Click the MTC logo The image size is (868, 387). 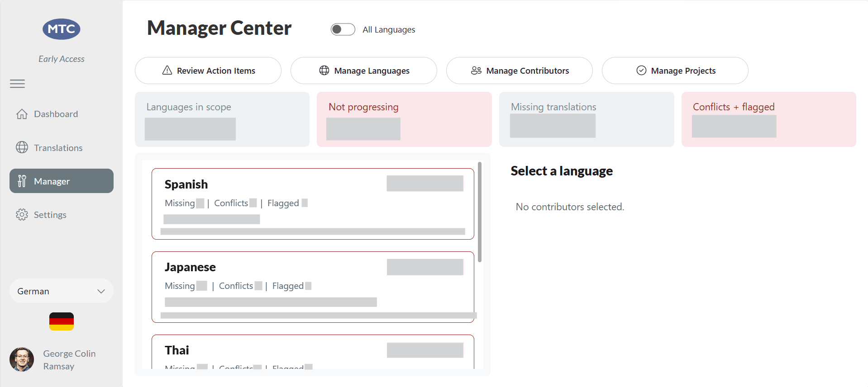tap(62, 29)
